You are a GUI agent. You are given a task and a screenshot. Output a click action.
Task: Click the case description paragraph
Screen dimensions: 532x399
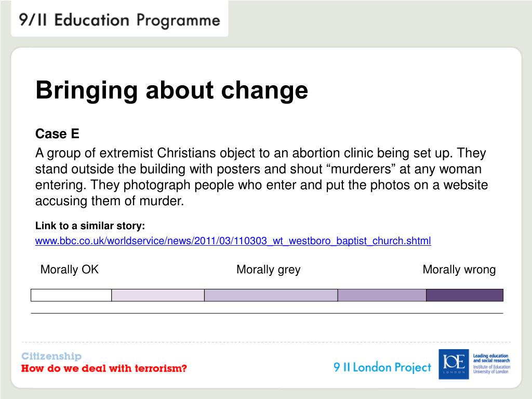coord(262,177)
